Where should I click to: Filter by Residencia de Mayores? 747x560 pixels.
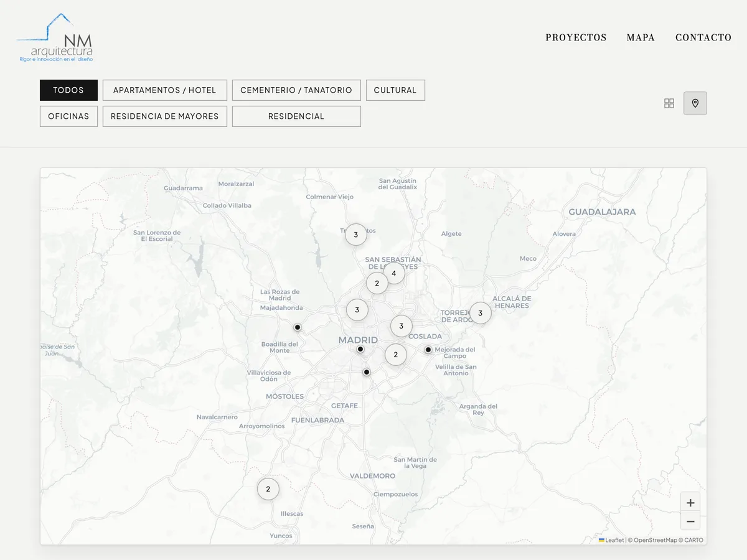click(165, 116)
